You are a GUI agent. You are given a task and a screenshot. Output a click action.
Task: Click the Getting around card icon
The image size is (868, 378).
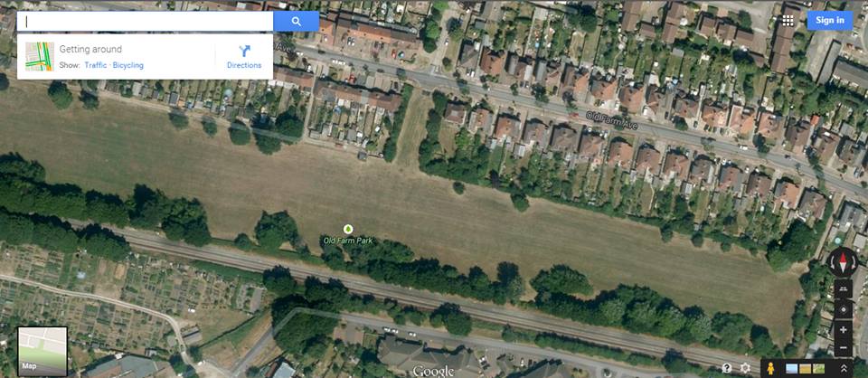(x=40, y=56)
